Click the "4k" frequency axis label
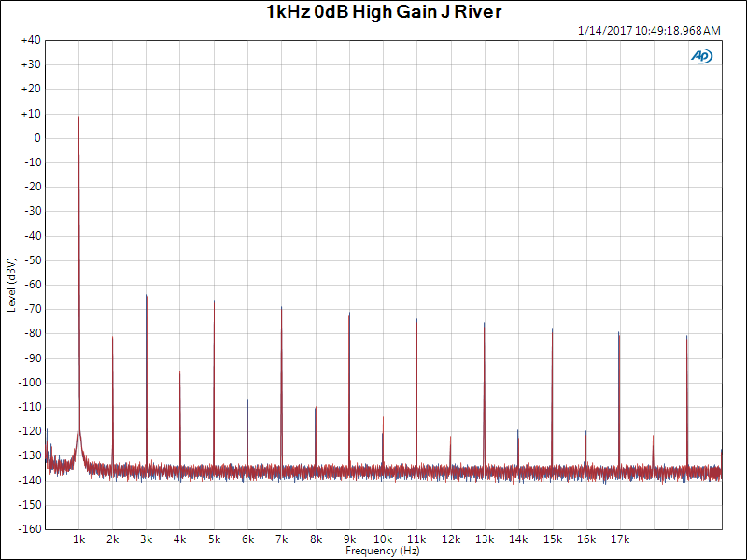This screenshot has height=560, width=747. 180,539
